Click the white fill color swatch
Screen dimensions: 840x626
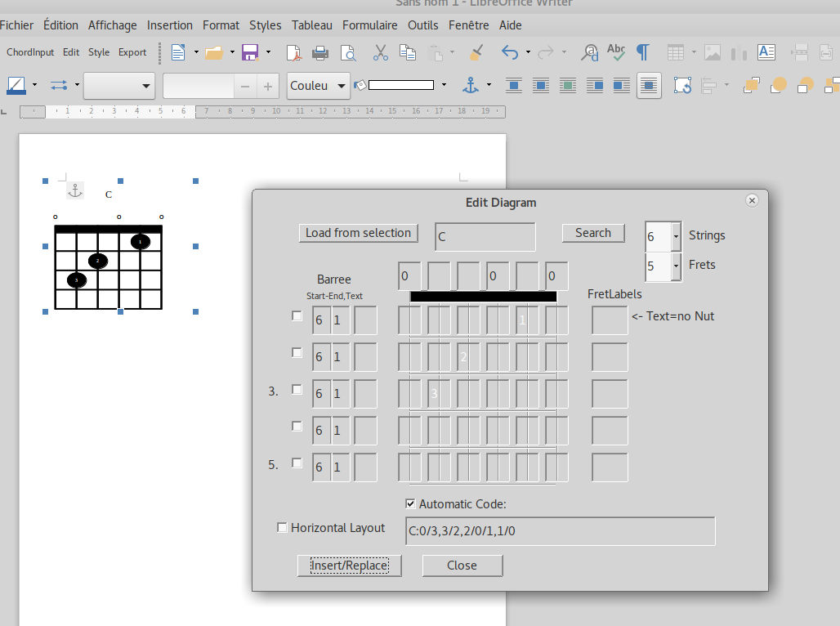coord(400,85)
